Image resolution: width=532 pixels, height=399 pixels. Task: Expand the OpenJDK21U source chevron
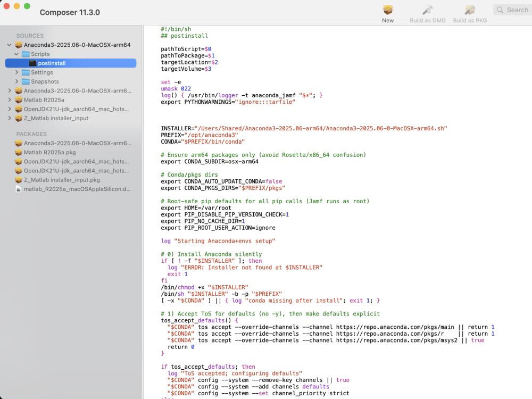point(10,109)
